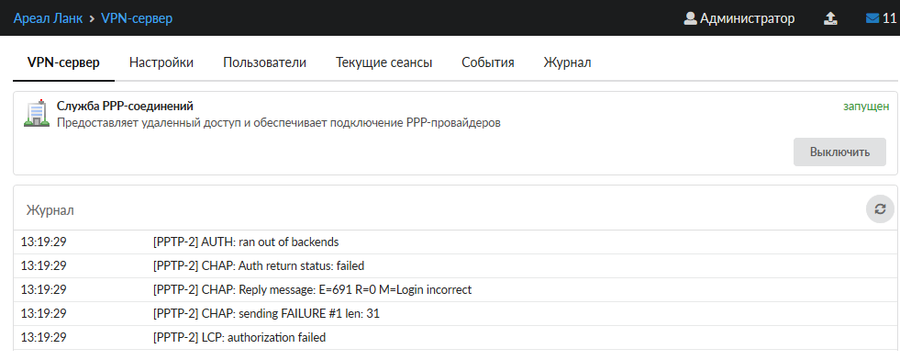Image resolution: width=900 pixels, height=360 pixels.
Task: Click the Журнал panel heading
Action: point(50,211)
